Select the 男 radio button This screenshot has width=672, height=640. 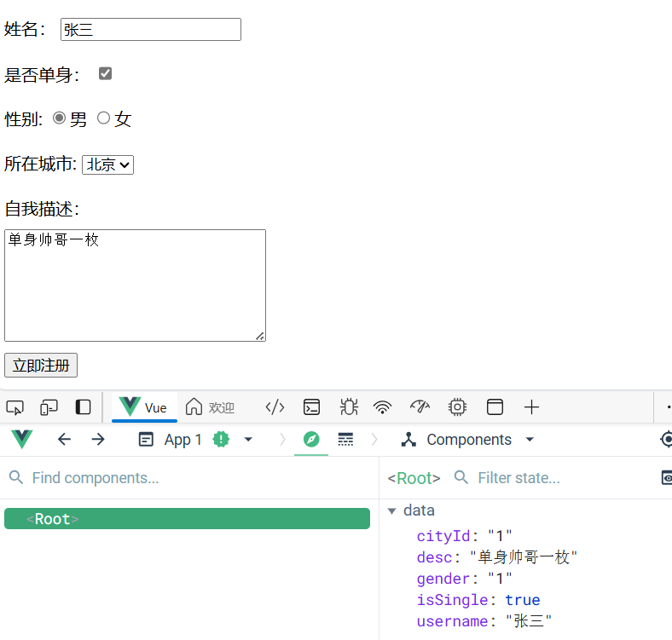click(59, 118)
